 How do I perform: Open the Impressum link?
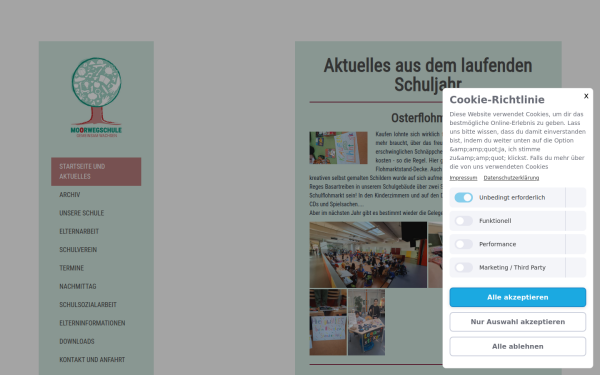pyautogui.click(x=463, y=178)
